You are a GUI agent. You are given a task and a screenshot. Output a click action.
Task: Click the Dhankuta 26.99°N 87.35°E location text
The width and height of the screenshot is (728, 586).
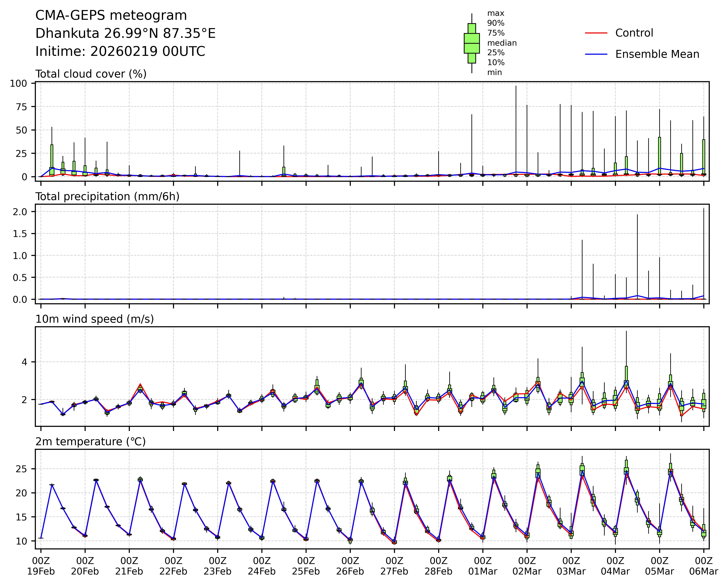125,34
